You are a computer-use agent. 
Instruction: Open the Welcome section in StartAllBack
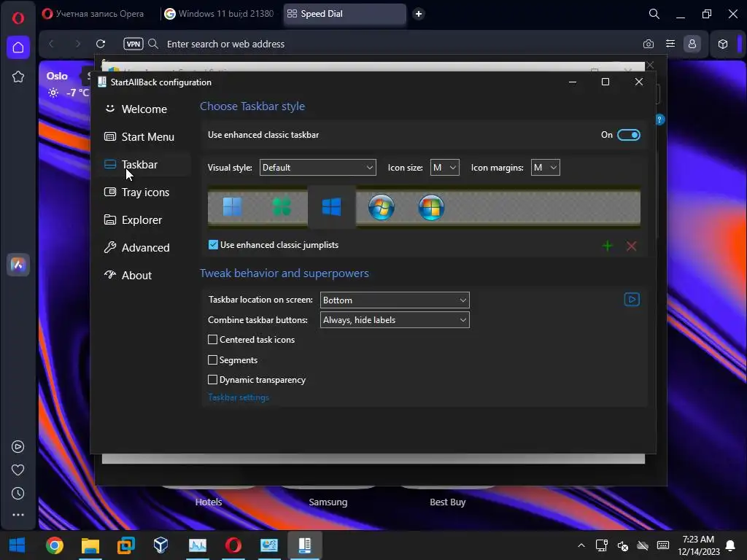pos(136,109)
